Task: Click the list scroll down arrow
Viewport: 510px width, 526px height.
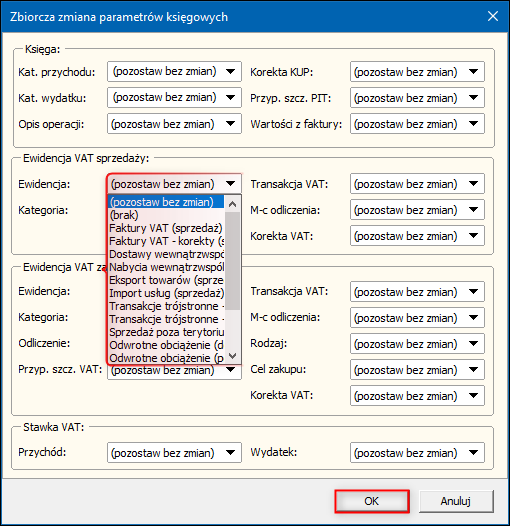Action: coord(233,356)
